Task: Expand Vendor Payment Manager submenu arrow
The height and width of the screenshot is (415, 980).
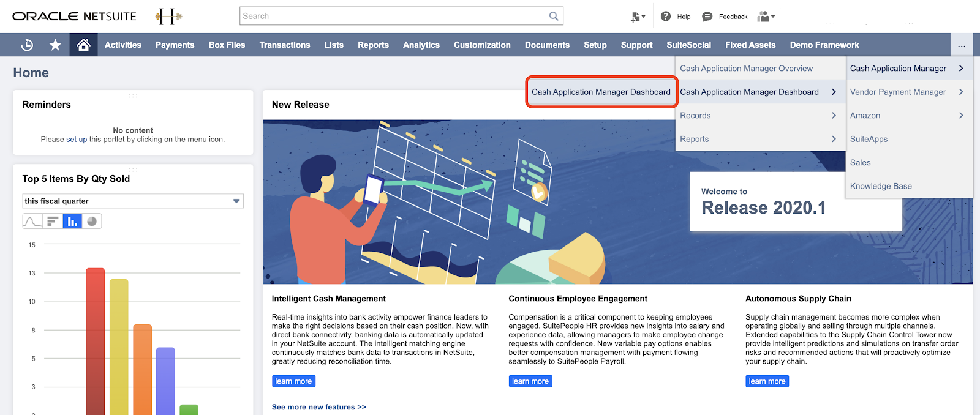Action: pyautogui.click(x=961, y=92)
